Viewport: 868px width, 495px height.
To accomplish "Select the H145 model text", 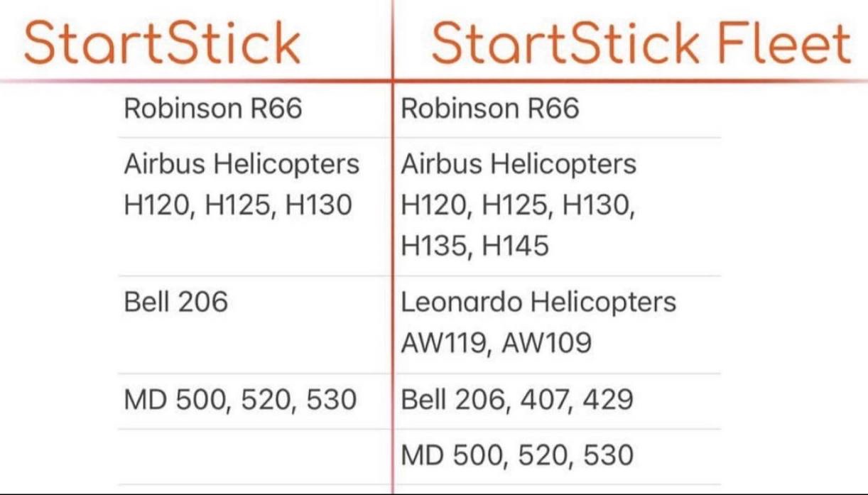I will pos(515,246).
